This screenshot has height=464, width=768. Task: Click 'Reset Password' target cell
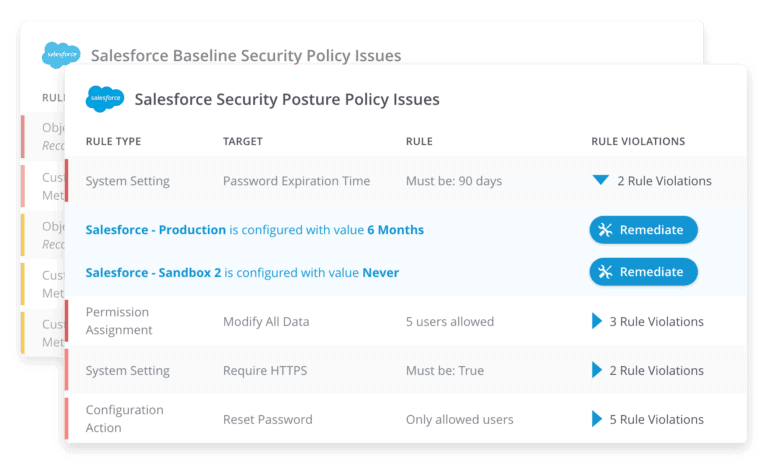[267, 419]
